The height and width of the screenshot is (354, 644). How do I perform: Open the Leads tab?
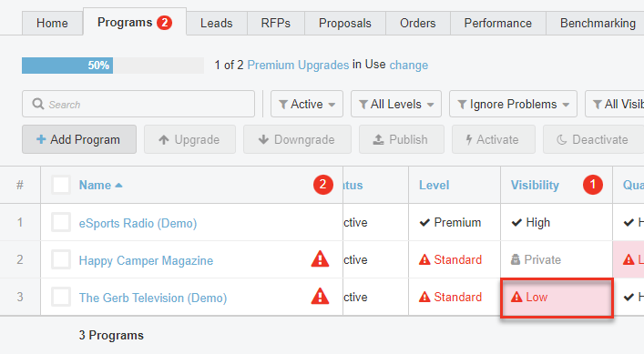pyautogui.click(x=217, y=24)
